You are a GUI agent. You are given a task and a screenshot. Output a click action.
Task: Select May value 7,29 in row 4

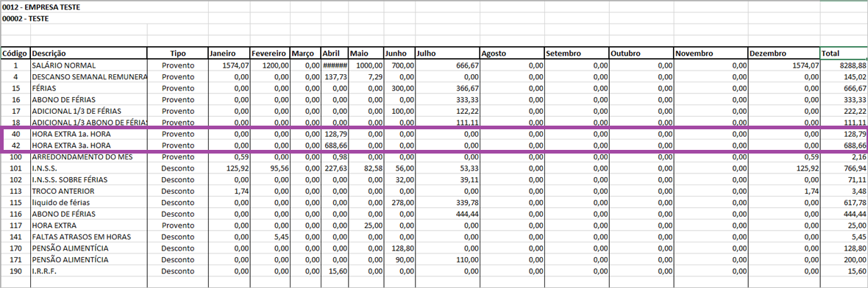[x=366, y=77]
